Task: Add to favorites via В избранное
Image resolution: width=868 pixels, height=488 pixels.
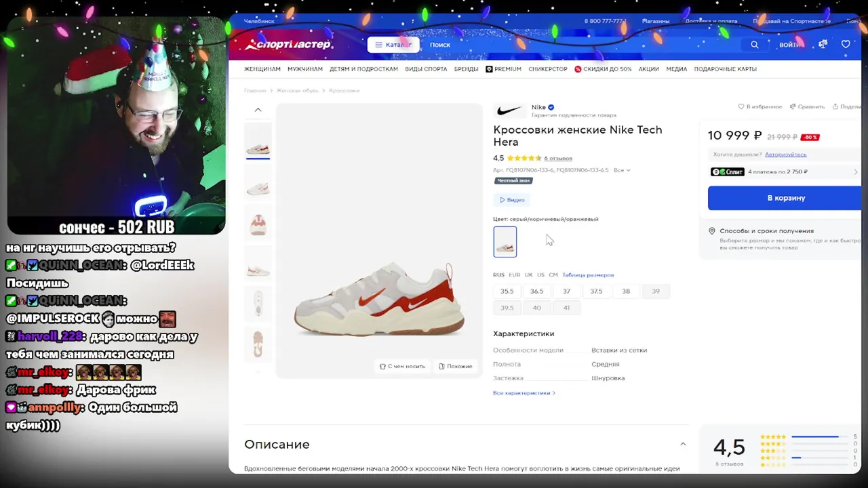Action: [760, 106]
